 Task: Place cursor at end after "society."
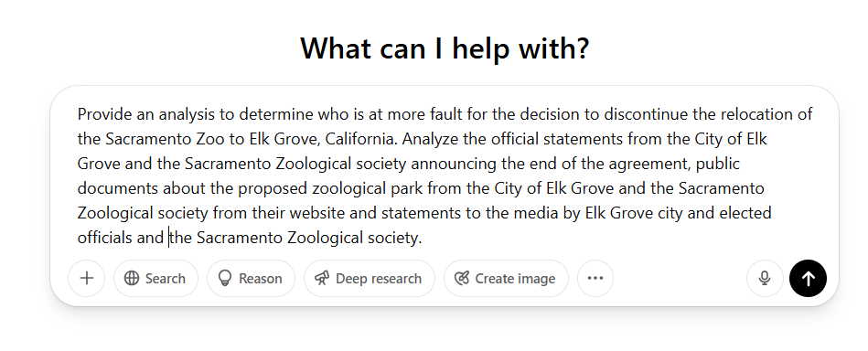[x=423, y=238]
